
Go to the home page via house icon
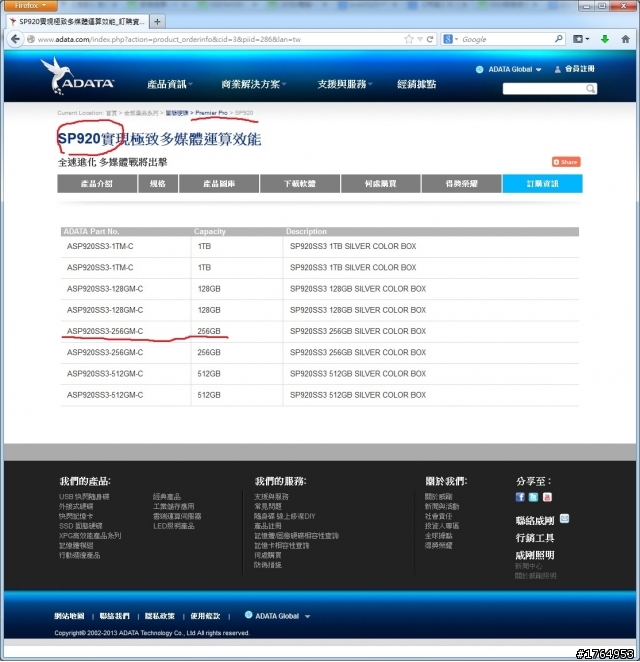click(x=625, y=39)
